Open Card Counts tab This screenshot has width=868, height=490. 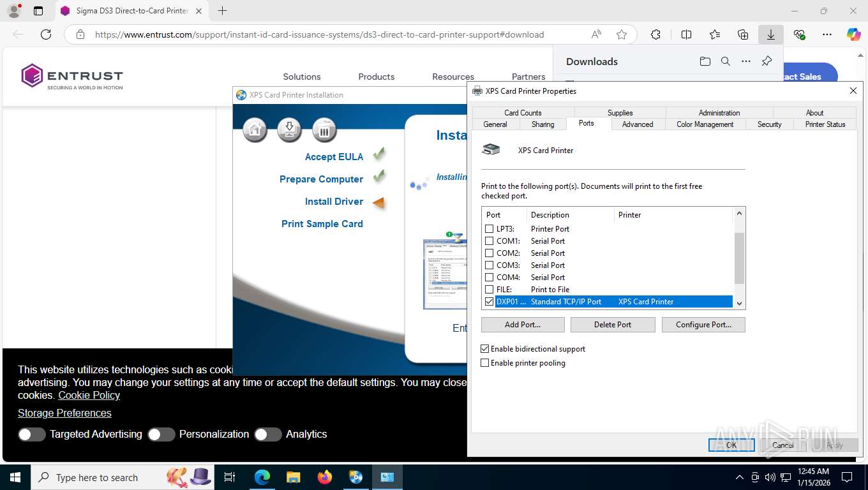tap(523, 113)
